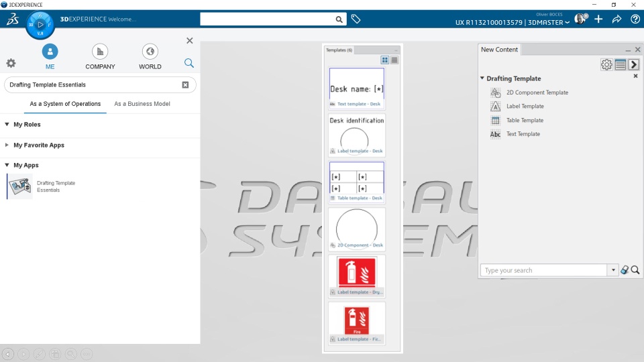The image size is (644, 362).
Task: Minimize the Templates panel
Action: pyautogui.click(x=396, y=50)
